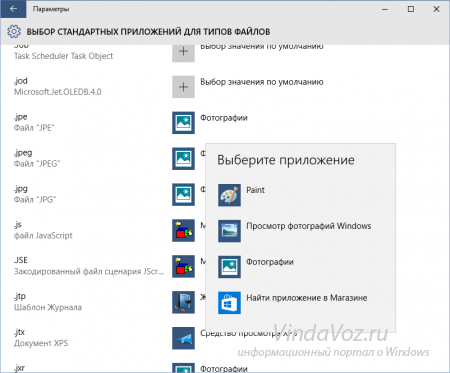Click 'Шаблон Журнала' description text
The width and height of the screenshot is (450, 373).
coord(48,307)
